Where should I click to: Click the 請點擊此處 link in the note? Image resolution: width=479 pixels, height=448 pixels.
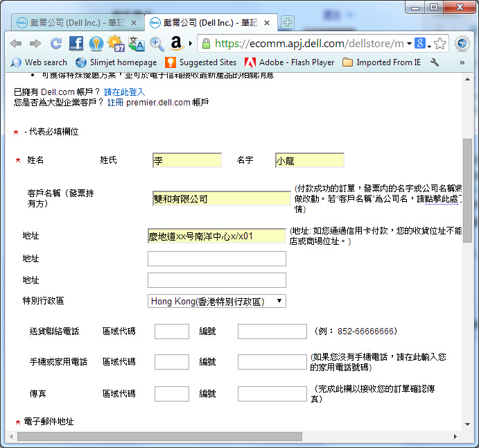click(x=440, y=199)
